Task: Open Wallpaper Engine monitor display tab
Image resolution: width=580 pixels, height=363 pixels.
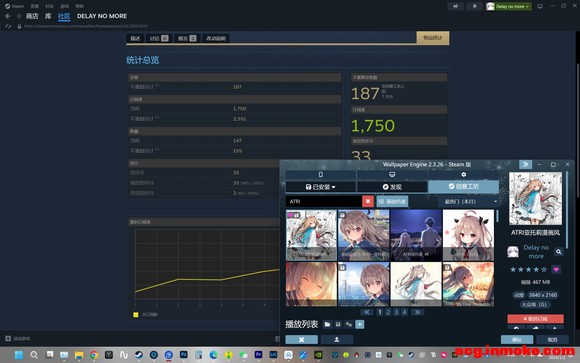Action: tap(392, 174)
